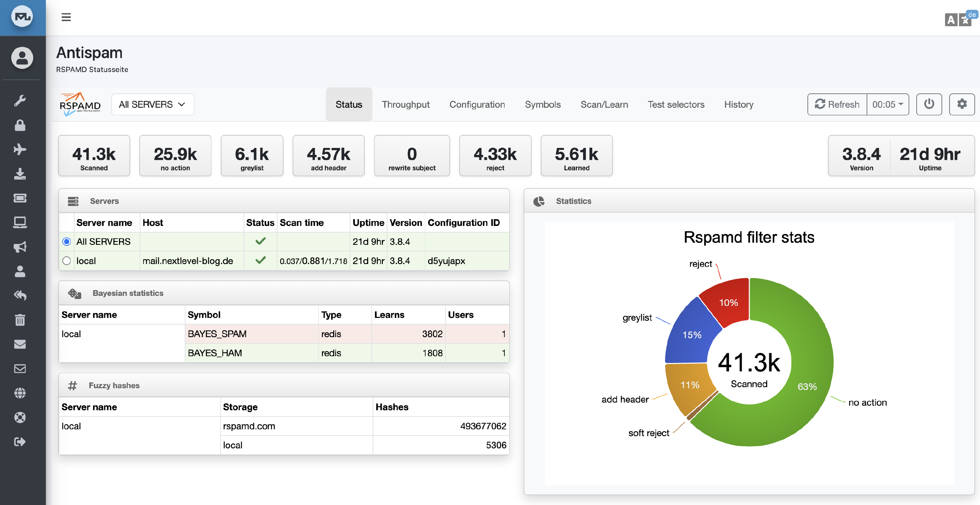Image resolution: width=980 pixels, height=505 pixels.
Task: Click the download icon in the sidebar
Action: [20, 174]
